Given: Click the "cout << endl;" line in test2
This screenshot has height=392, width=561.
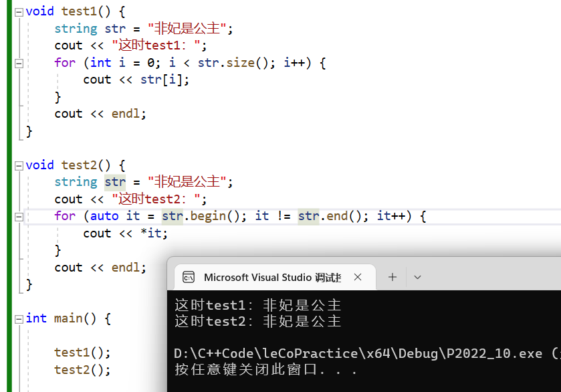Looking at the screenshot, I should [x=100, y=268].
